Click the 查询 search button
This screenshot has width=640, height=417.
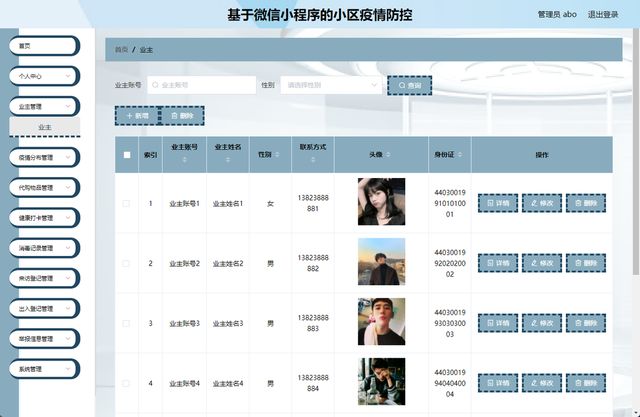(409, 85)
